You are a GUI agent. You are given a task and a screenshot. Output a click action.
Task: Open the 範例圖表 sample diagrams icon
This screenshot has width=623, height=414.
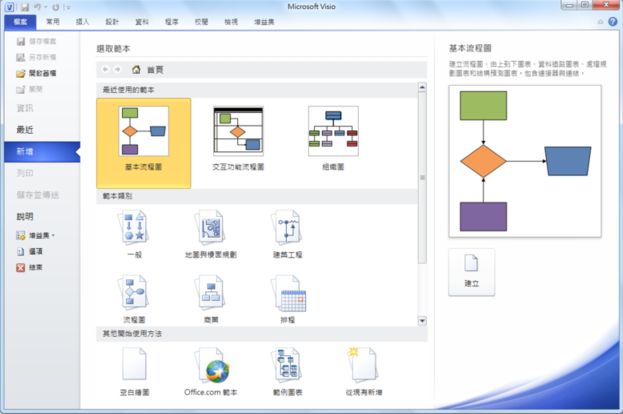tap(287, 364)
